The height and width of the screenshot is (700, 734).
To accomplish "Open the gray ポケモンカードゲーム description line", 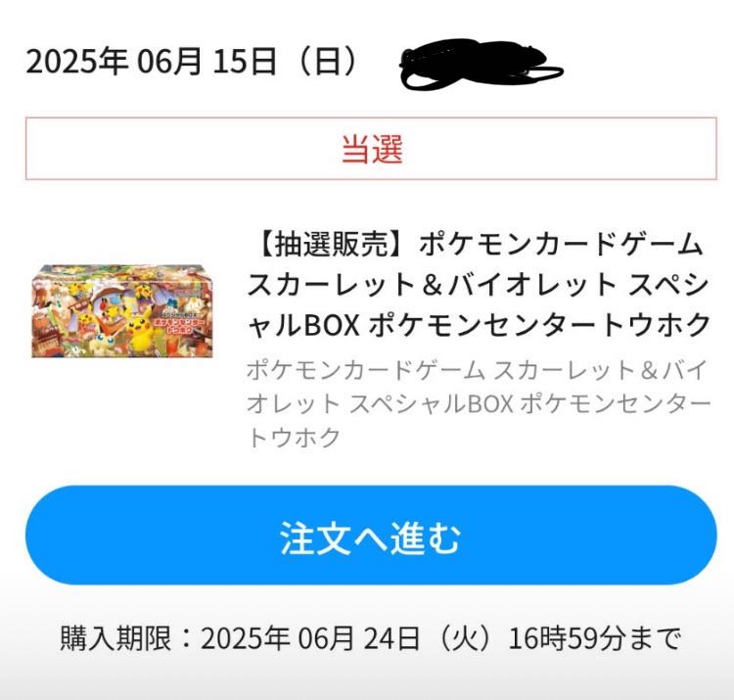I will point(366,370).
